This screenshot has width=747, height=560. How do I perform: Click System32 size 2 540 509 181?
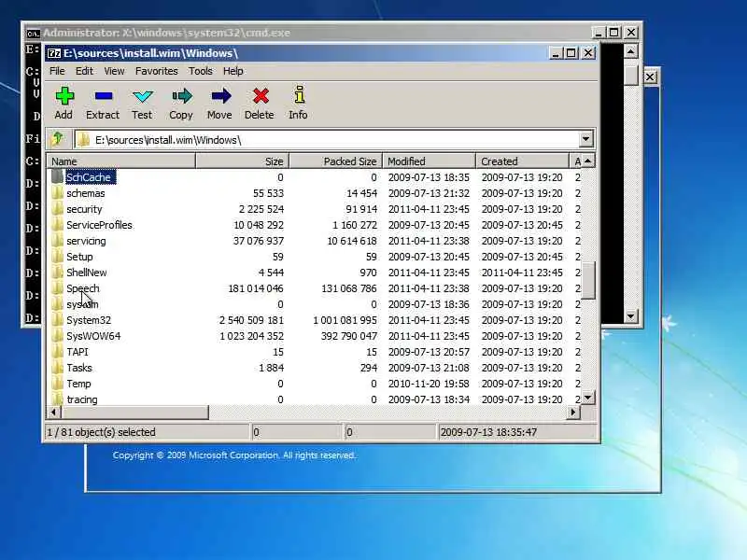click(x=251, y=320)
